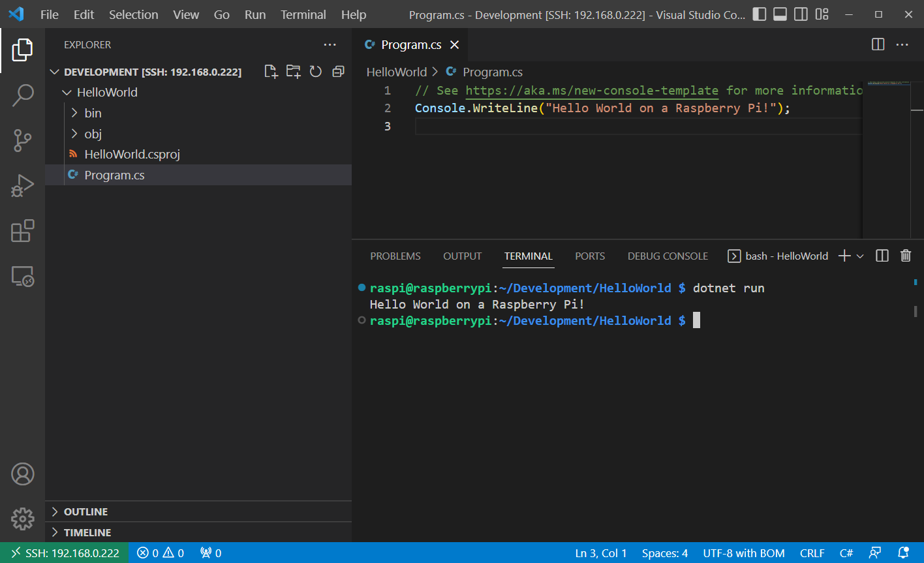Open the Extensions view icon
The image size is (924, 563).
22,231
